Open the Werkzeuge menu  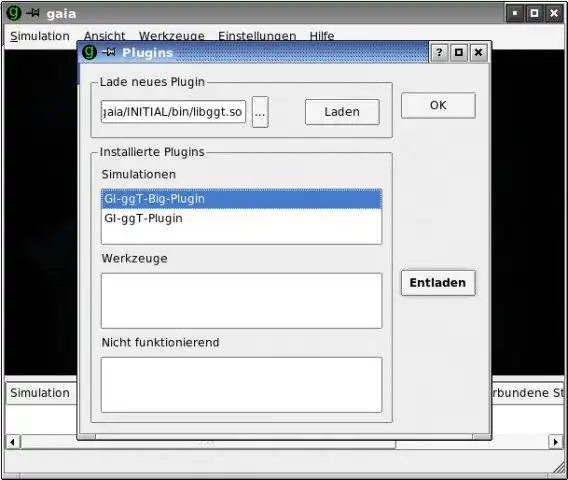tap(172, 36)
